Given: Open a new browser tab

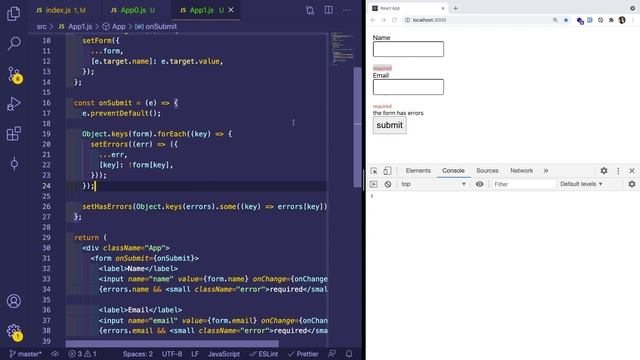Looking at the screenshot, I should (x=456, y=8).
